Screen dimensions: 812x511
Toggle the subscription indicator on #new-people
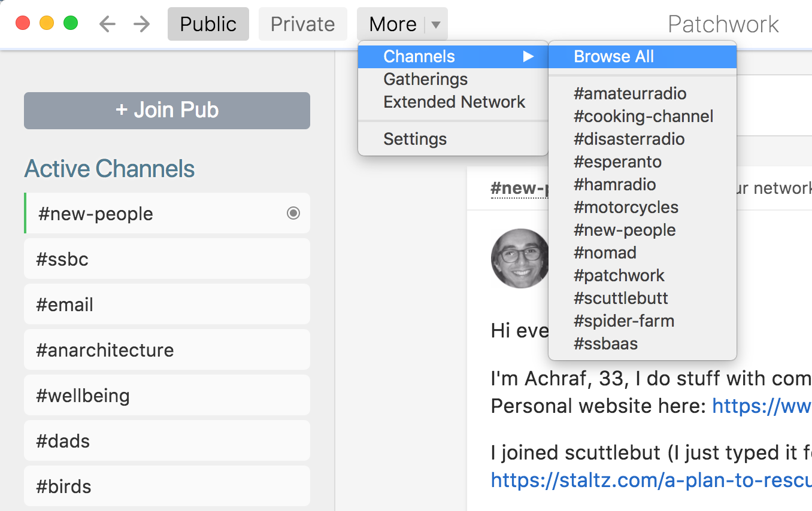pyautogui.click(x=293, y=213)
